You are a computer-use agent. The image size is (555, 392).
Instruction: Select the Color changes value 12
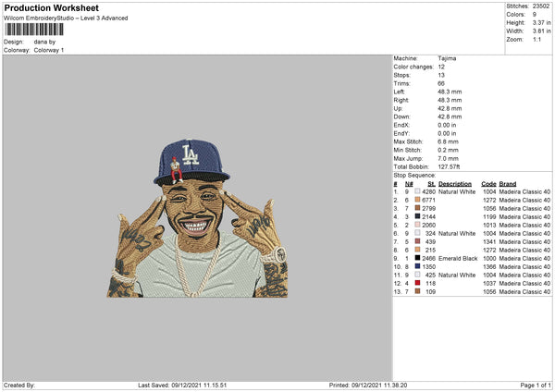[441, 67]
